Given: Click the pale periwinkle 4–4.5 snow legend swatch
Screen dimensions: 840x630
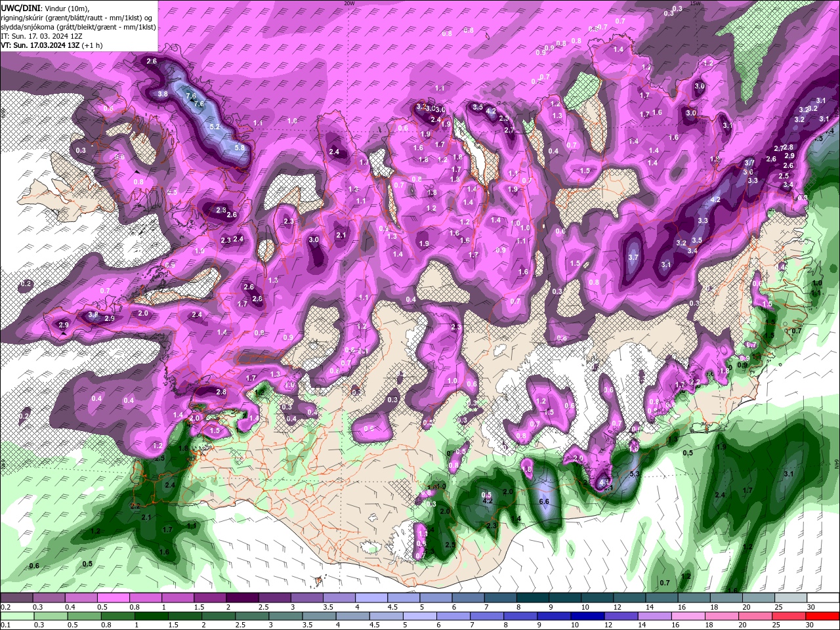Looking at the screenshot, I should pyautogui.click(x=371, y=598).
